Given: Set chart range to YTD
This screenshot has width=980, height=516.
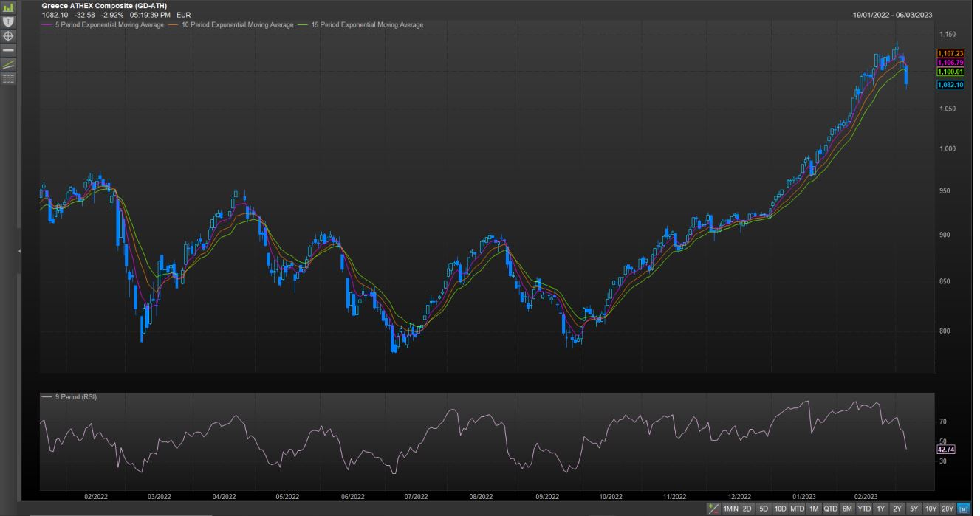Looking at the screenshot, I should coord(863,509).
